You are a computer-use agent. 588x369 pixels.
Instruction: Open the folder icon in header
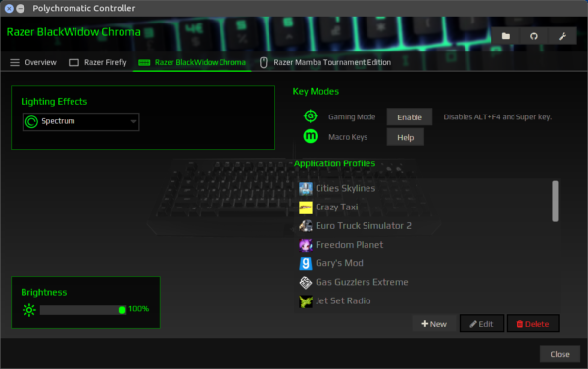click(506, 36)
